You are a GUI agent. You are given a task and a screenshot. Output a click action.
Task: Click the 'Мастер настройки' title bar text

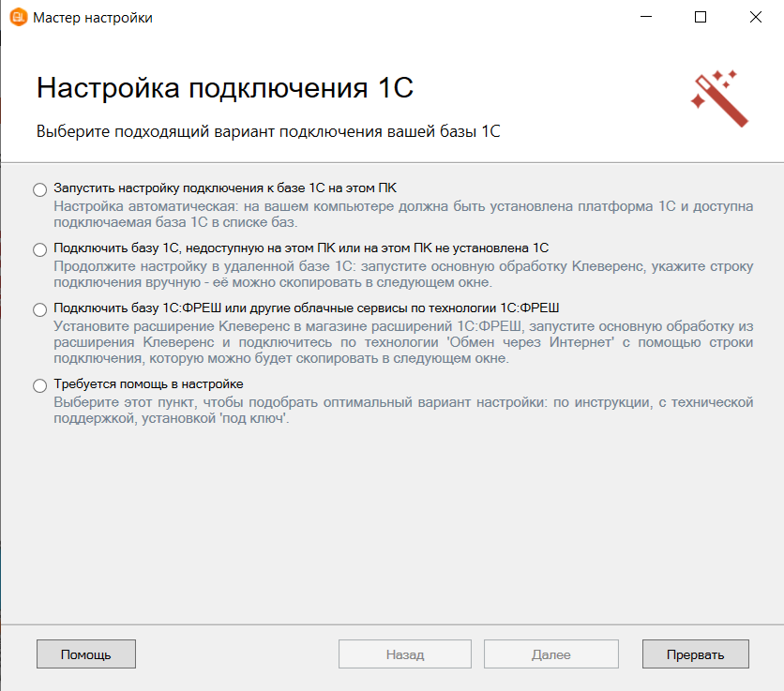pos(92,17)
